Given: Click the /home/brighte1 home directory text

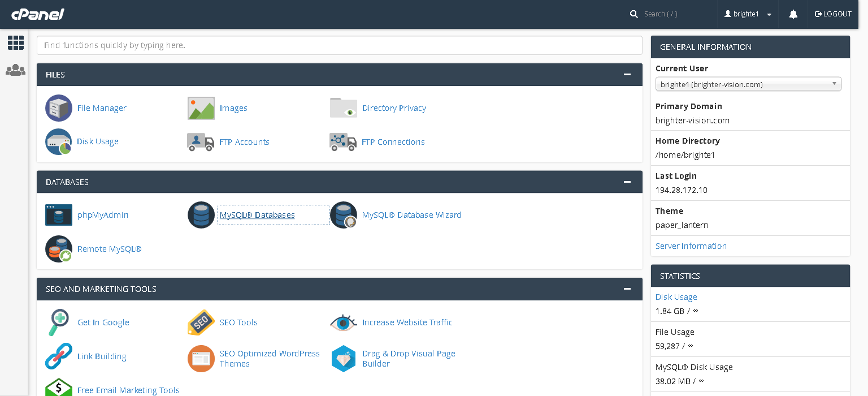Looking at the screenshot, I should [685, 155].
